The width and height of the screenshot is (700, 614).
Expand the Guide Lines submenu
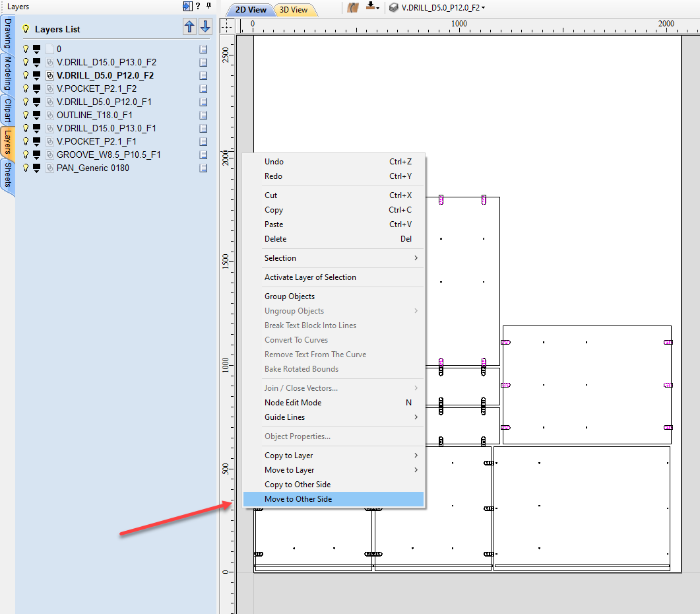[x=333, y=417]
